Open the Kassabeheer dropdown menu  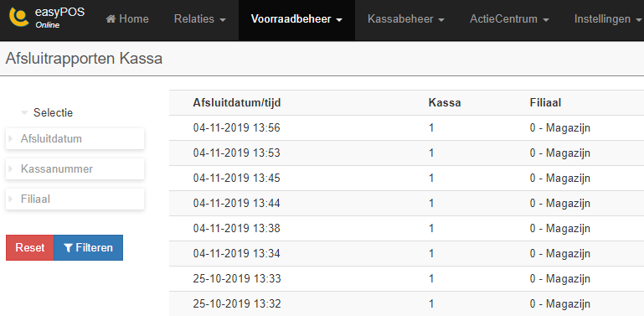tap(406, 19)
